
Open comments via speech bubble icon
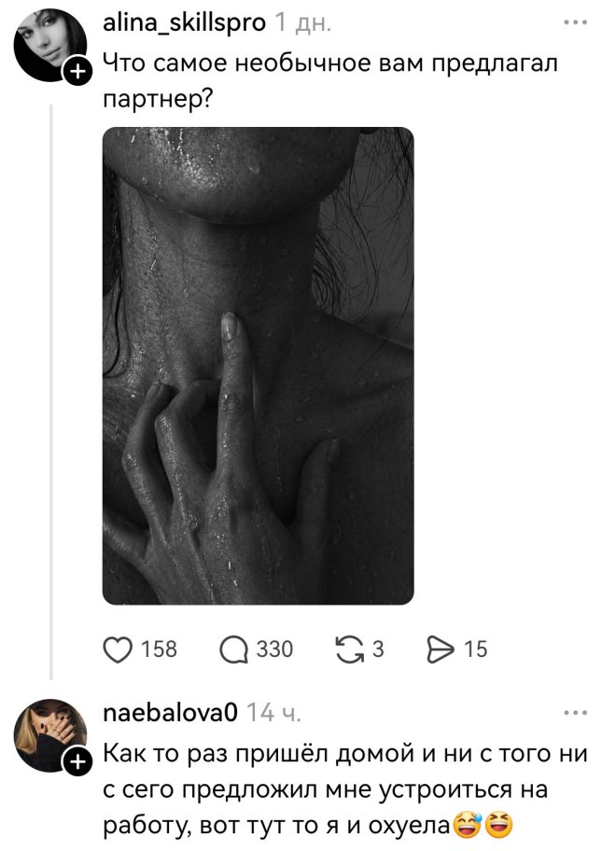point(233,649)
